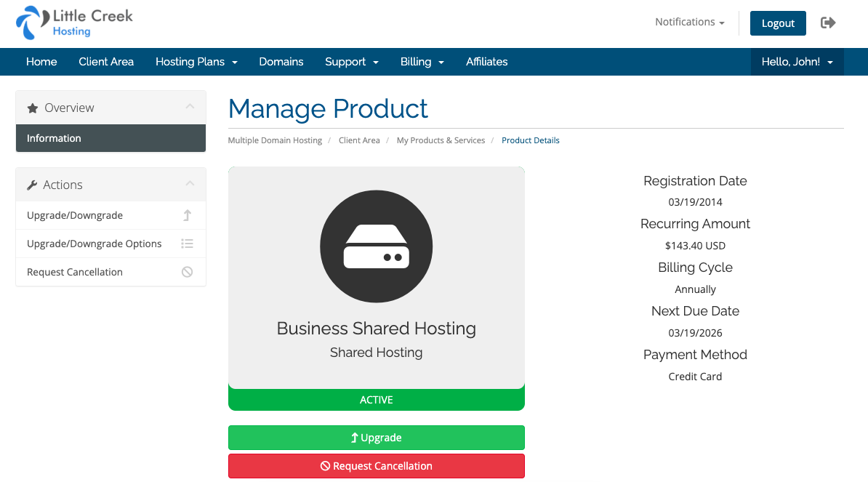Click the list icon beside Upgrade/Downgrade Options
The image size is (868, 482).
pyautogui.click(x=187, y=244)
